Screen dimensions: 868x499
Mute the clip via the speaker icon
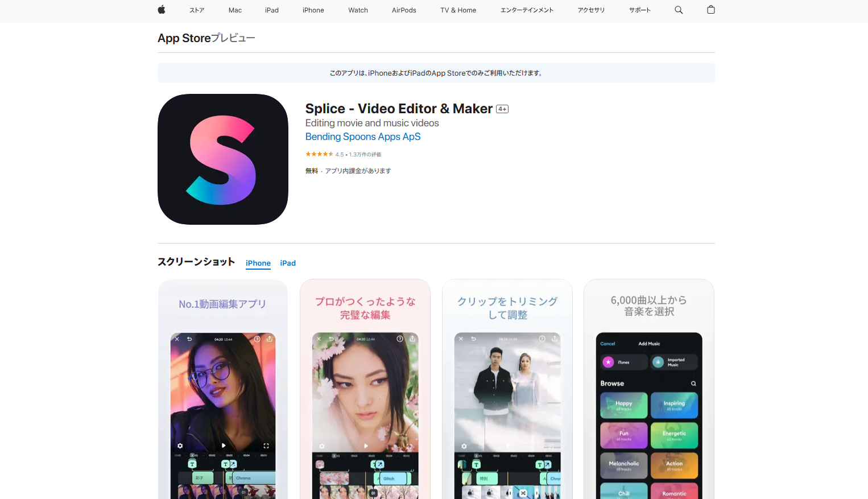[x=243, y=492]
